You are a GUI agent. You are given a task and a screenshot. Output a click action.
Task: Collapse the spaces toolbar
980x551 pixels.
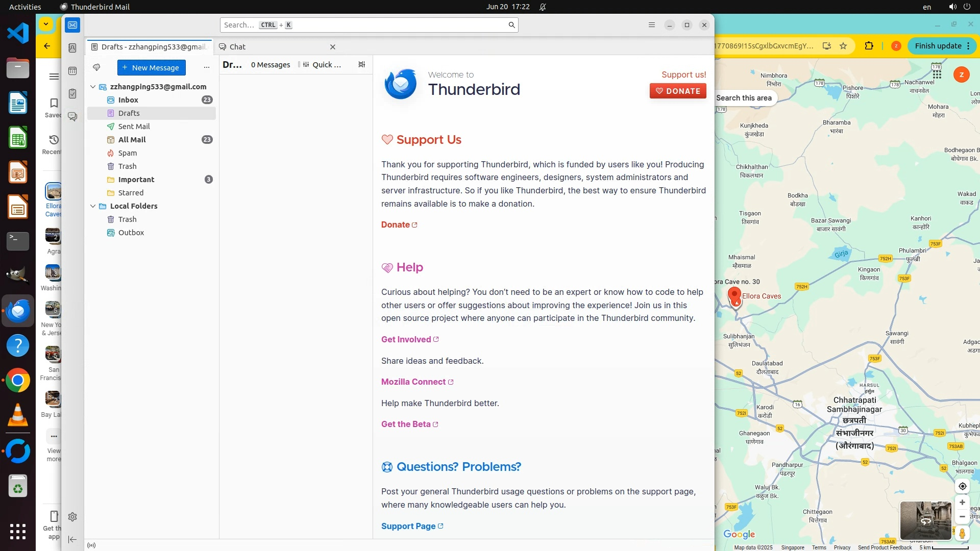(x=72, y=539)
